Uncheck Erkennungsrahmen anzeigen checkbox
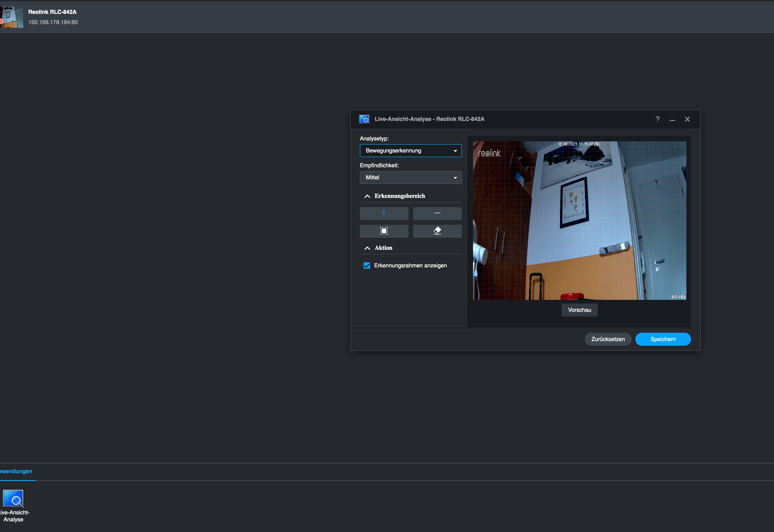774x532 pixels. [367, 266]
